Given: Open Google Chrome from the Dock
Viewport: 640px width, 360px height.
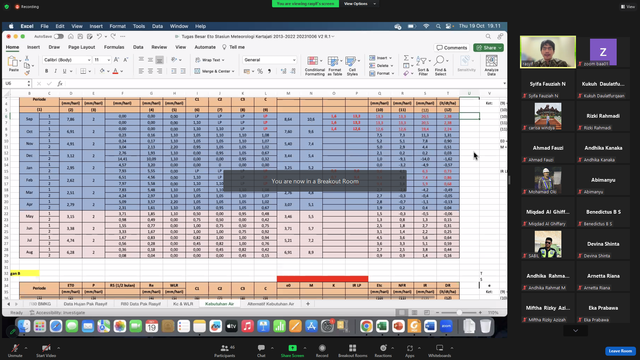Looking at the screenshot, I should (x=366, y=326).
